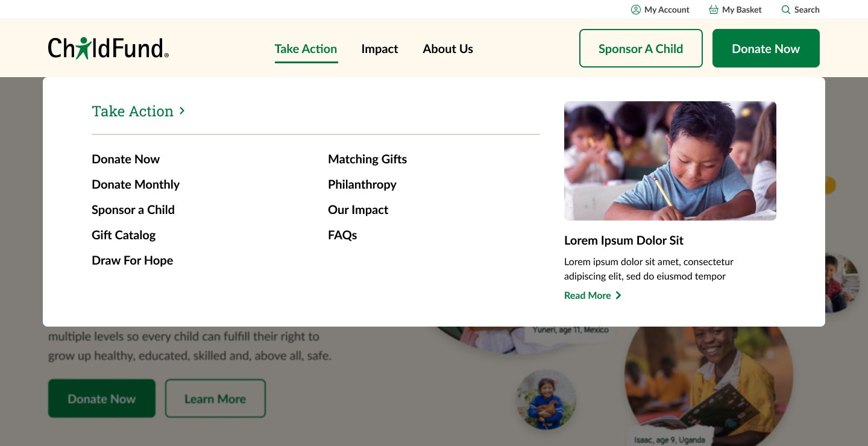This screenshot has width=868, height=446.
Task: Open the Our Impact link
Action: click(358, 210)
